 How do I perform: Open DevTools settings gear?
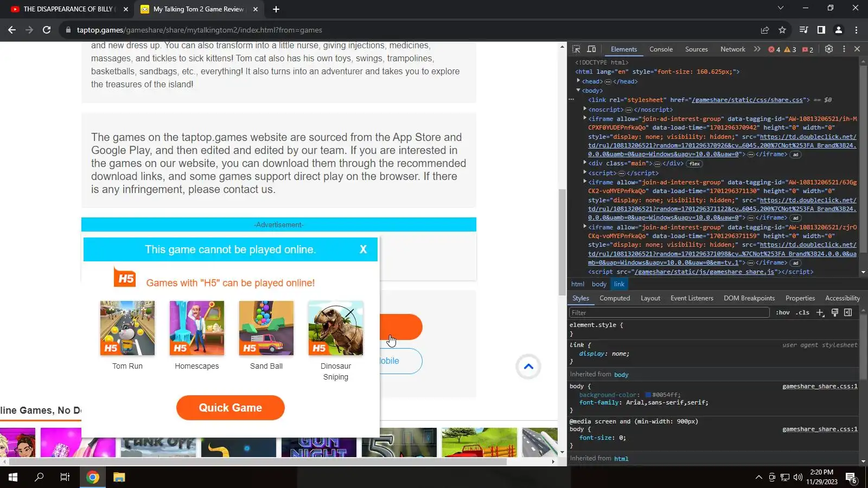click(x=829, y=49)
